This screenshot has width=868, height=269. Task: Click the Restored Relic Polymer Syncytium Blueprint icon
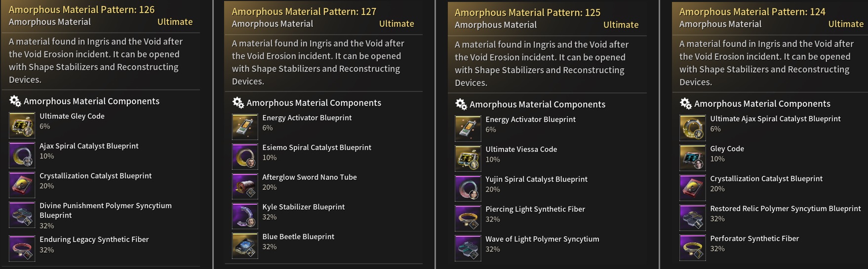click(692, 217)
